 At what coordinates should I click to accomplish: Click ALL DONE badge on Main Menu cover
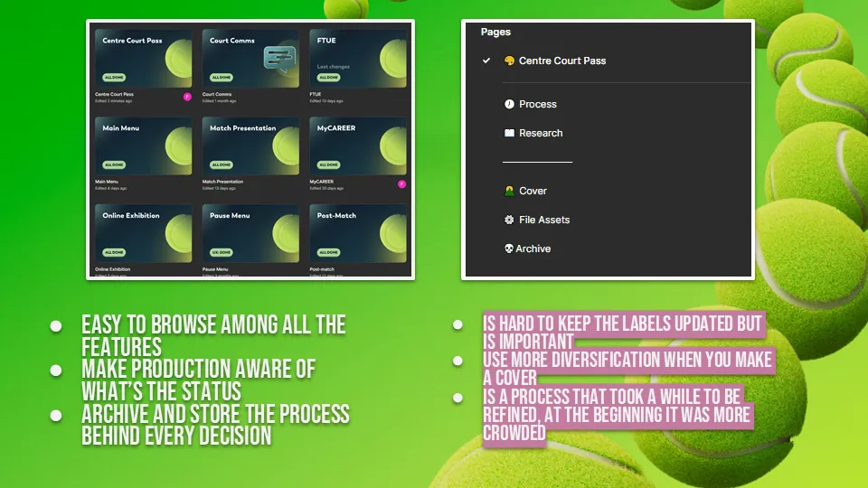pyautogui.click(x=114, y=164)
